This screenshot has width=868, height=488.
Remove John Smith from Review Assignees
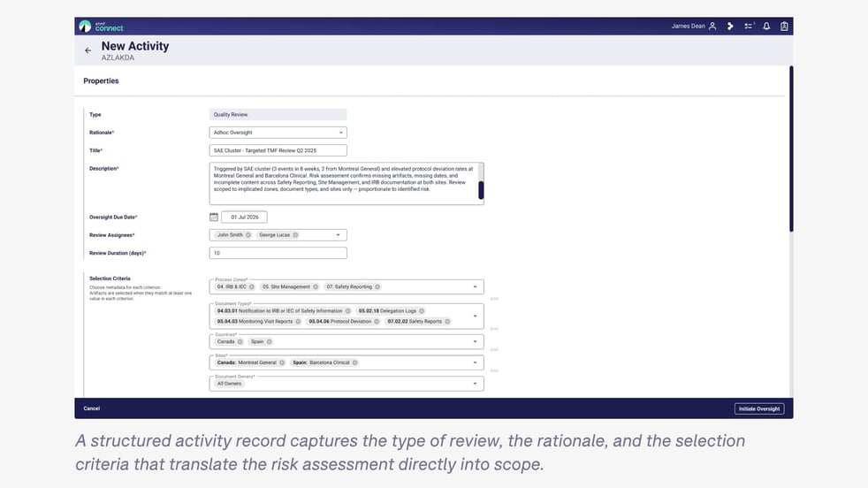coord(248,235)
